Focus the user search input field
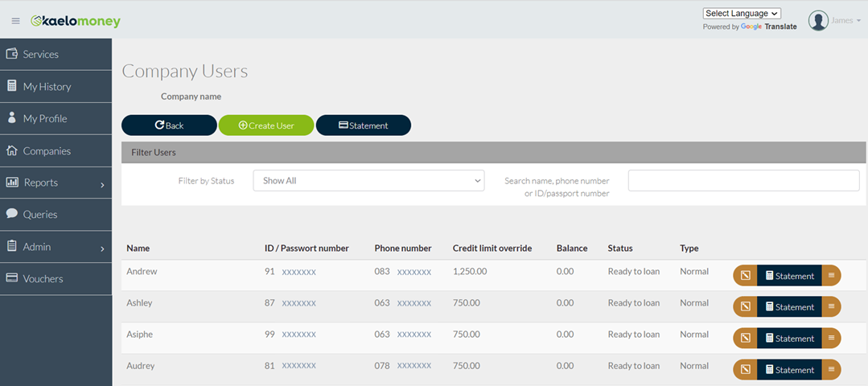This screenshot has height=386, width=868. pos(743,181)
